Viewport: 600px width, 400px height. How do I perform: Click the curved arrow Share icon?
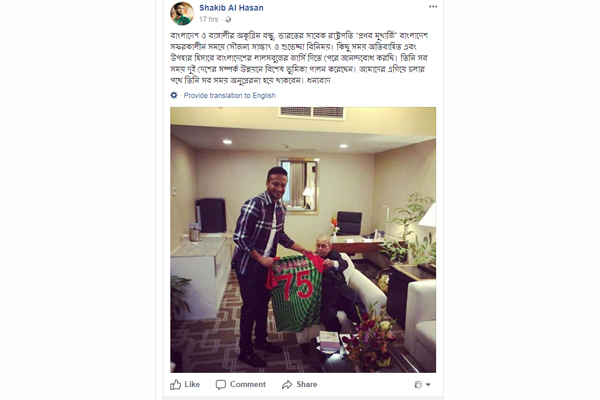(287, 385)
